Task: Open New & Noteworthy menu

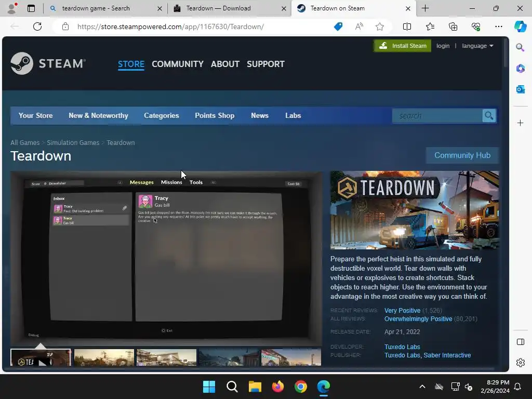Action: point(98,116)
